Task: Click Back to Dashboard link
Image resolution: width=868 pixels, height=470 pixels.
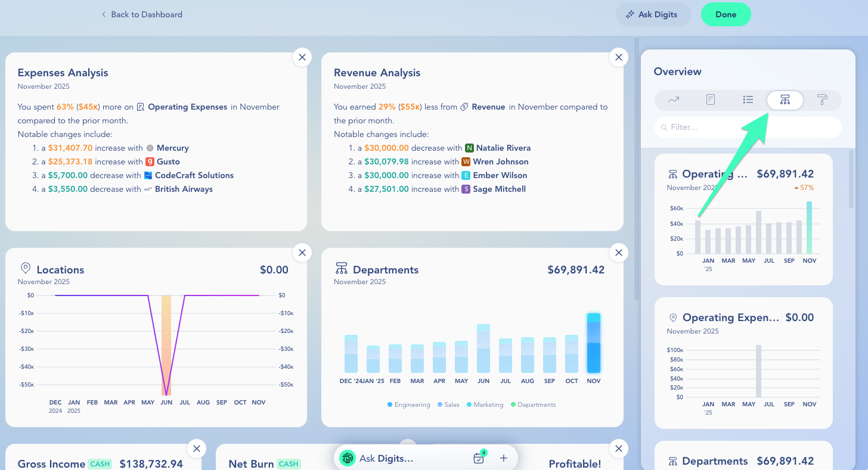Action: click(142, 14)
